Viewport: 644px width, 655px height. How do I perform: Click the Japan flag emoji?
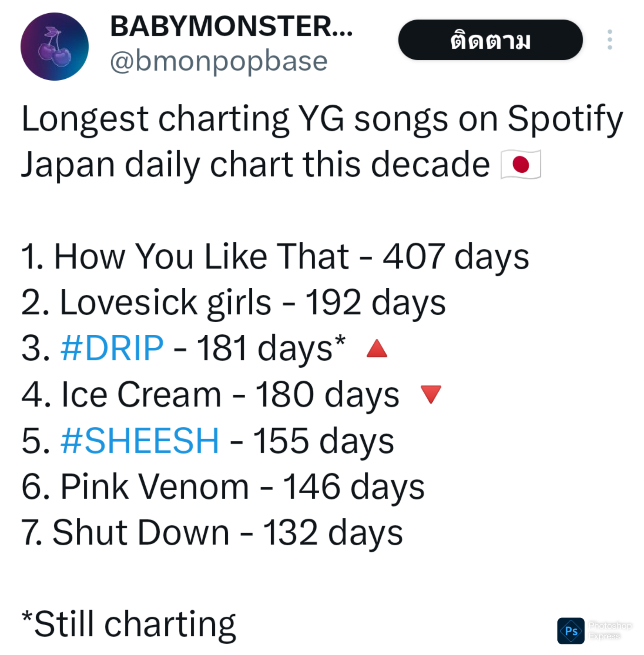point(521,164)
